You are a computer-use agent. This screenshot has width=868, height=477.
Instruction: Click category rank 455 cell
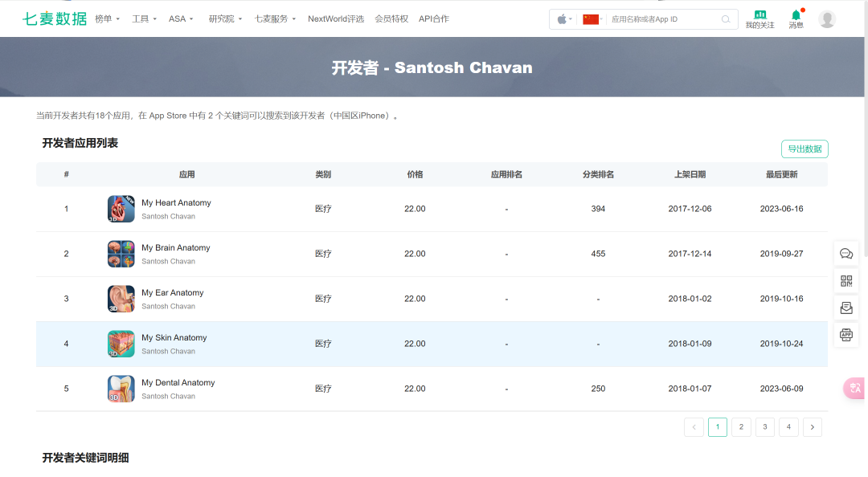[598, 254]
